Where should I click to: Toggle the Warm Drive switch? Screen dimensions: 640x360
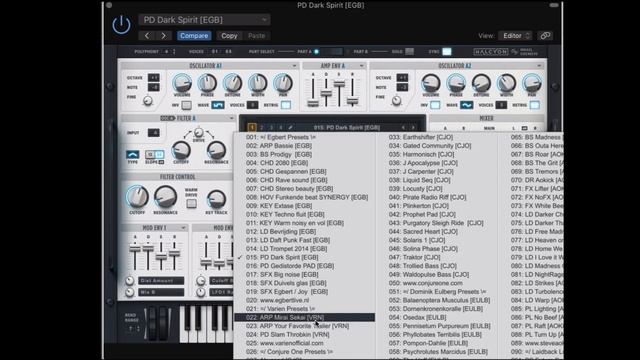pyautogui.click(x=191, y=203)
